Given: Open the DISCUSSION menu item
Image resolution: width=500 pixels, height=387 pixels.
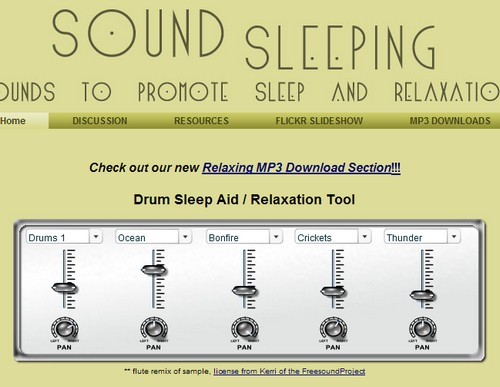Looking at the screenshot, I should (100, 121).
